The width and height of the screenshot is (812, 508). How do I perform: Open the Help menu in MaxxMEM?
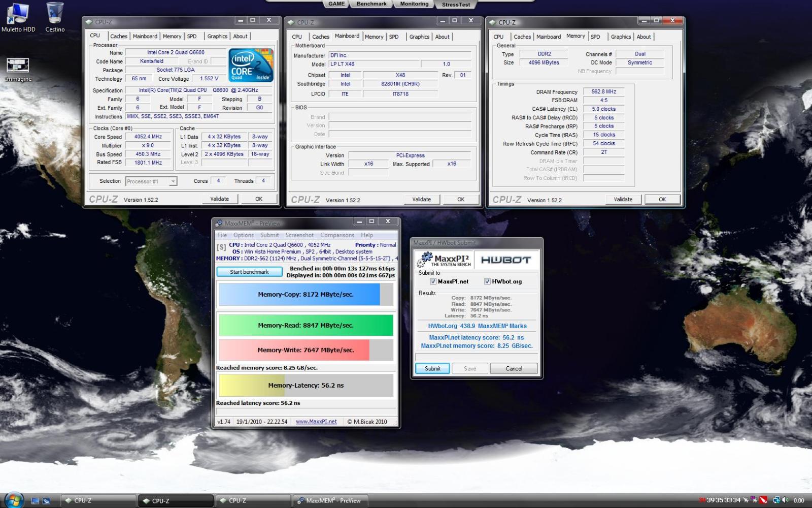(367, 235)
